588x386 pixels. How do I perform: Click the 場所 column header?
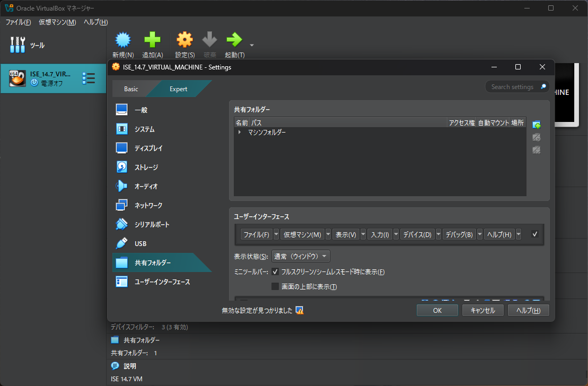click(x=517, y=122)
